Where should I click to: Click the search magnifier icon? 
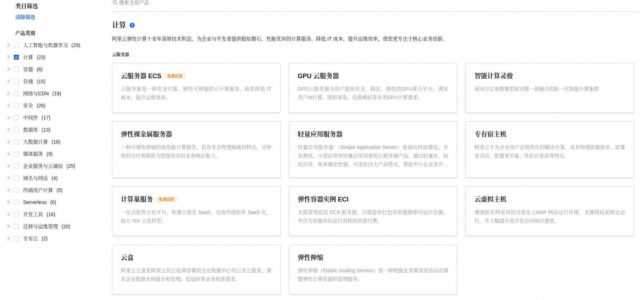click(x=115, y=2)
